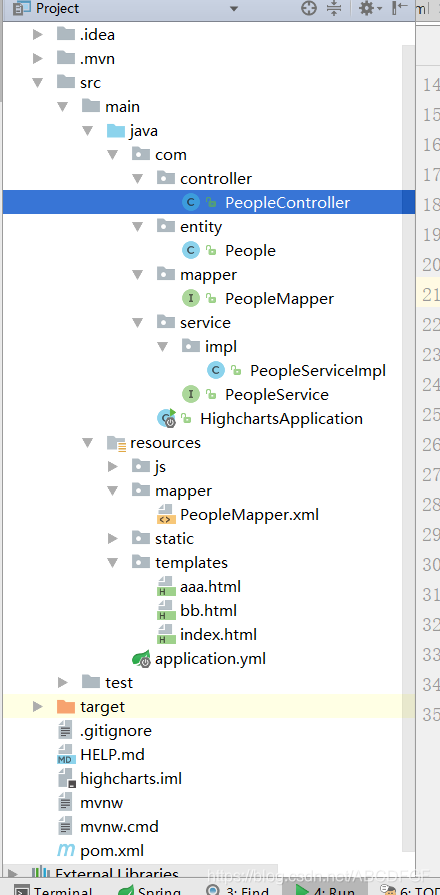Click the hide Project panel icon
Image resolution: width=440 pixels, height=895 pixels.
pyautogui.click(x=400, y=9)
